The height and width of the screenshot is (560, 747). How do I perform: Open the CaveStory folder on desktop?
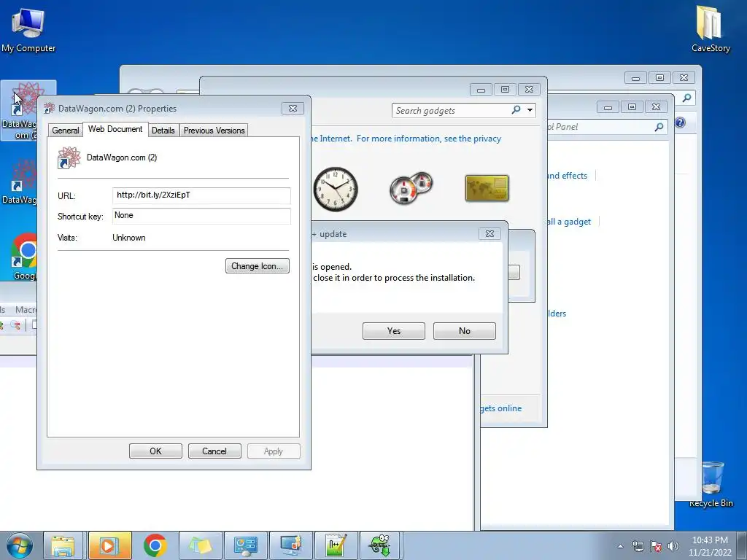(x=711, y=29)
